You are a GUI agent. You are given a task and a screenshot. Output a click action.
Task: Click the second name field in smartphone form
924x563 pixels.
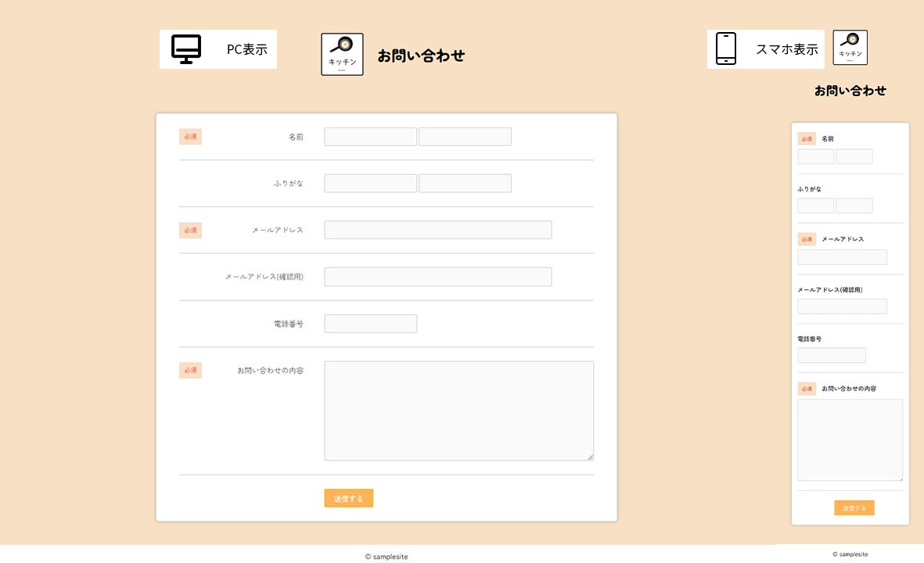coord(854,156)
